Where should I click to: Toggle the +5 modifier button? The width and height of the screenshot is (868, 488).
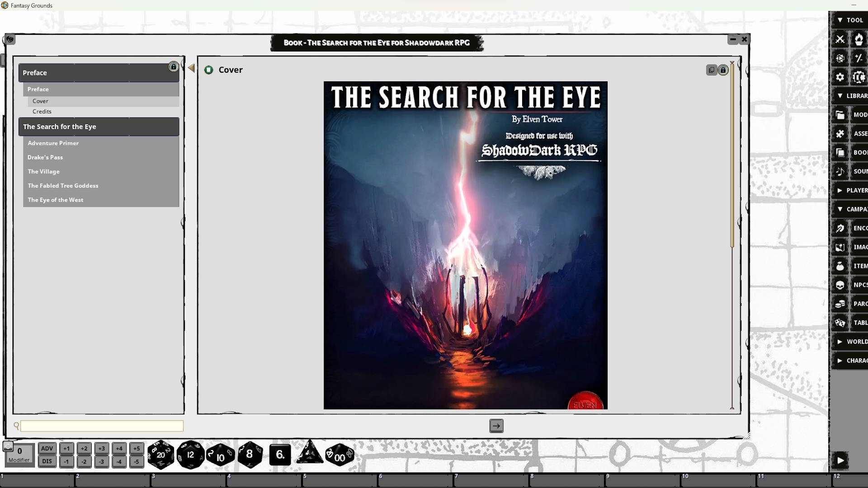click(x=137, y=448)
